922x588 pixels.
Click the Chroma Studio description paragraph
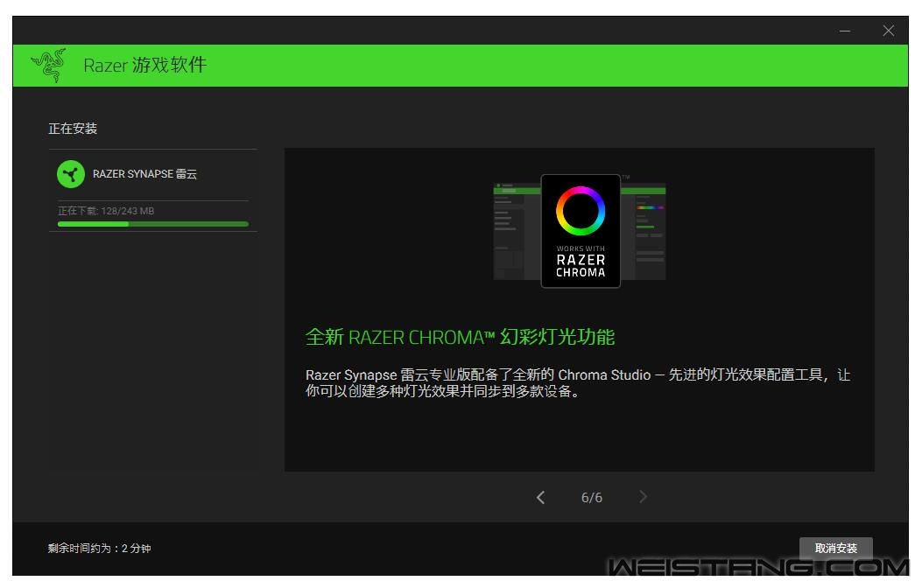point(578,383)
